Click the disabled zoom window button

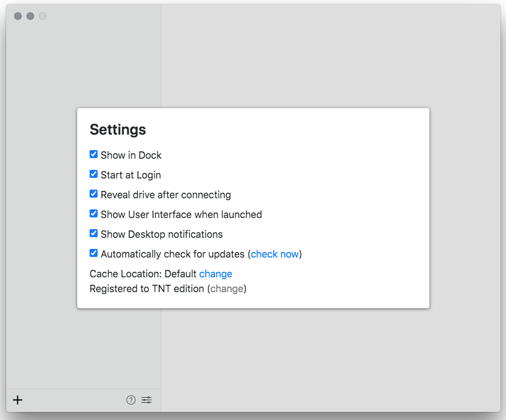pyautogui.click(x=43, y=16)
